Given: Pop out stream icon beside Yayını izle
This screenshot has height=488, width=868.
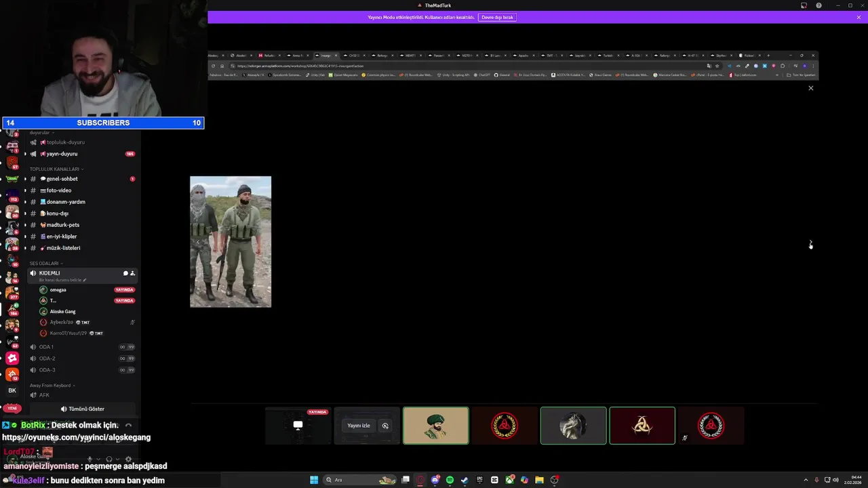Looking at the screenshot, I should [385, 426].
